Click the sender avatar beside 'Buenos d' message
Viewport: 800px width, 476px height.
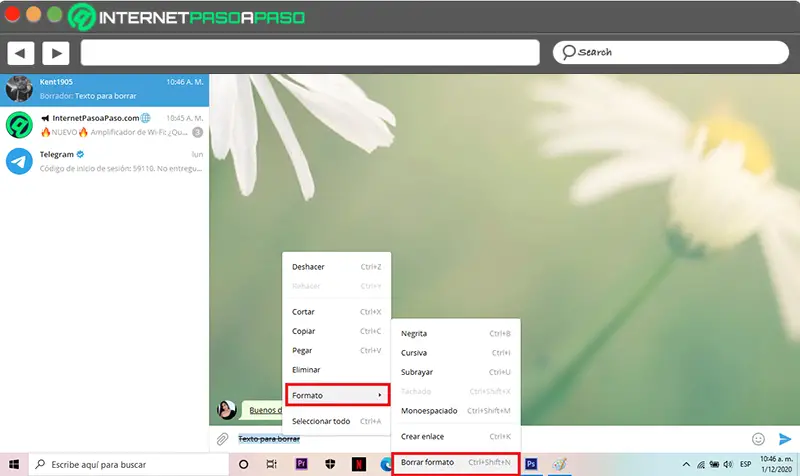[227, 410]
